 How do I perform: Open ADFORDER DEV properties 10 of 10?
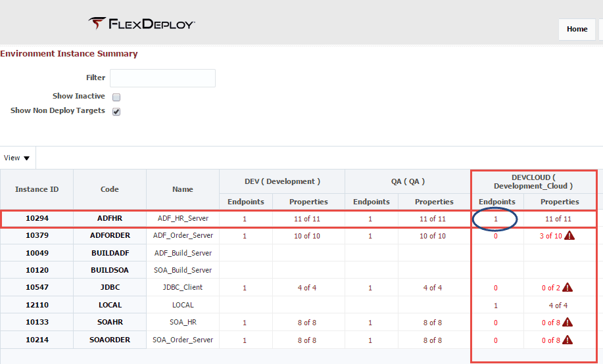[x=307, y=236]
